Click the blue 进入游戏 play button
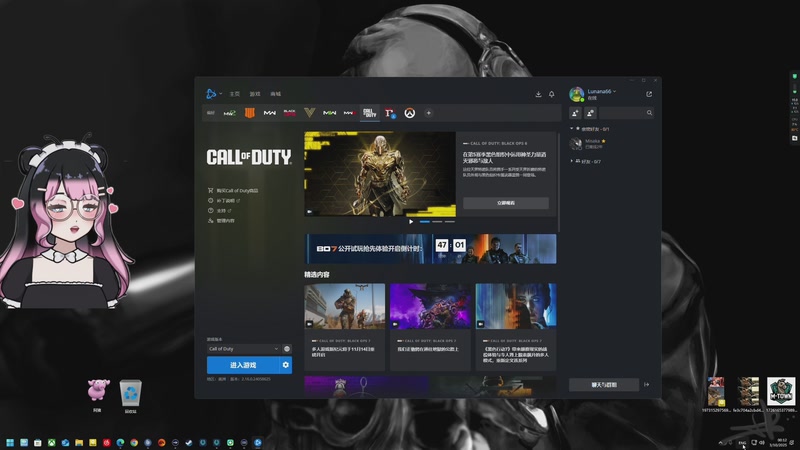This screenshot has height=450, width=800. coord(243,365)
